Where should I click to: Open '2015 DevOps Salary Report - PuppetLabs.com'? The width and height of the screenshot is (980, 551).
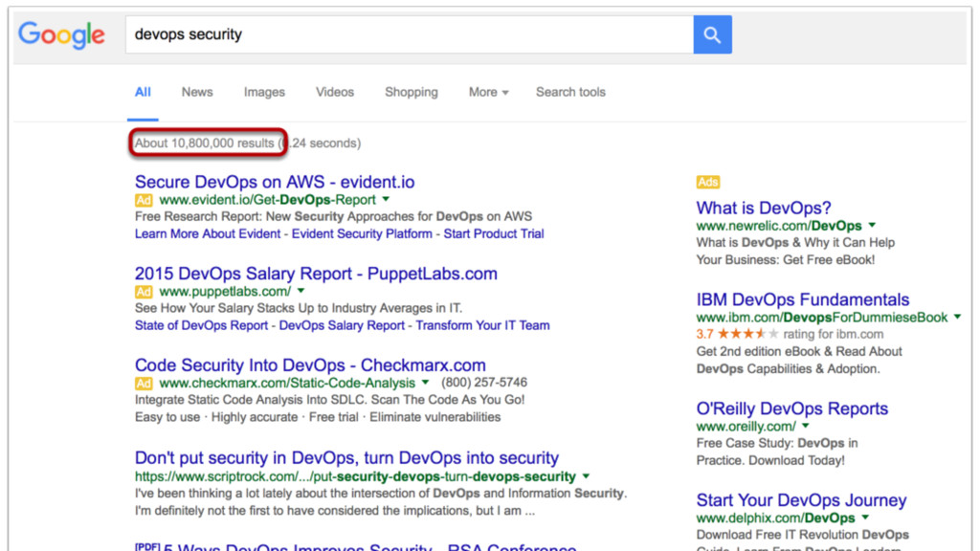[316, 274]
